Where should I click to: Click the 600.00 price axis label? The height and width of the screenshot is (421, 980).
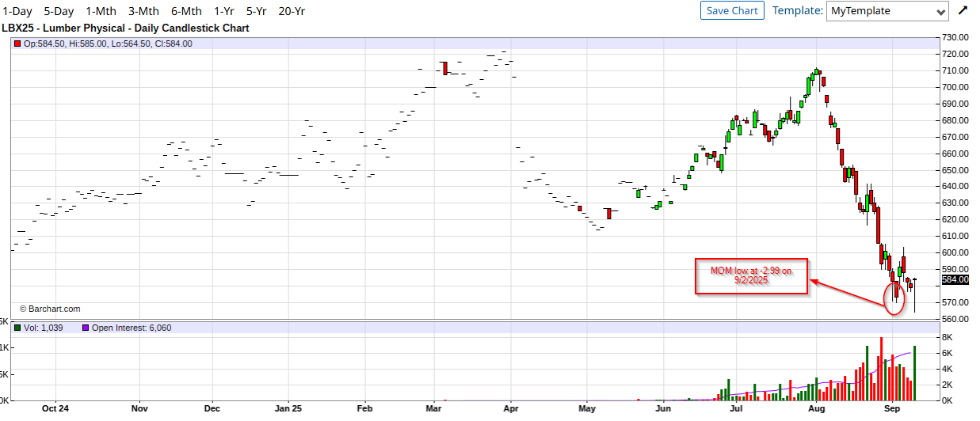pyautogui.click(x=955, y=252)
